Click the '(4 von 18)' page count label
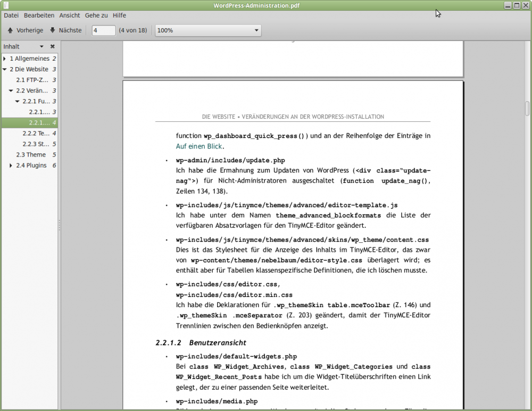This screenshot has width=532, height=411. [132, 30]
